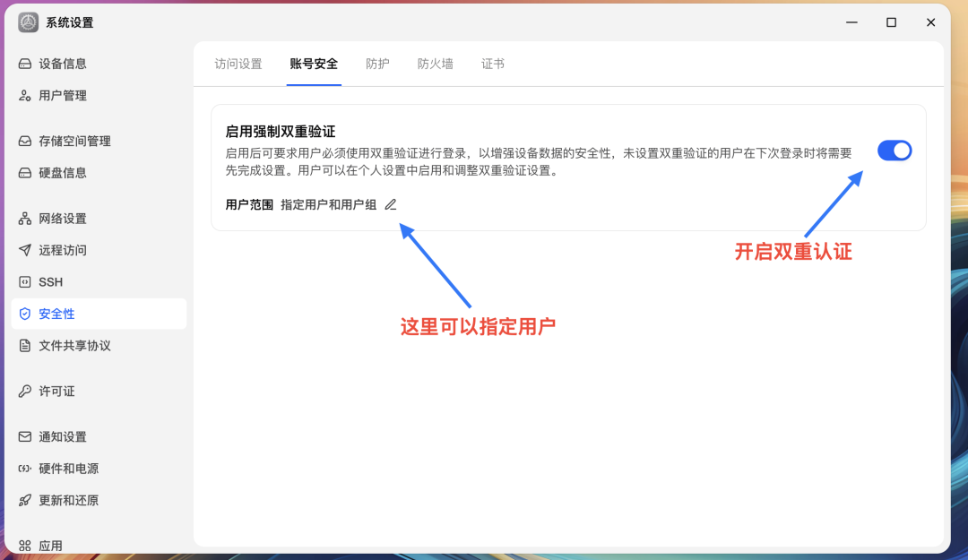968x560 pixels.
Task: Click the 更新和还原 rocket icon
Action: click(25, 501)
